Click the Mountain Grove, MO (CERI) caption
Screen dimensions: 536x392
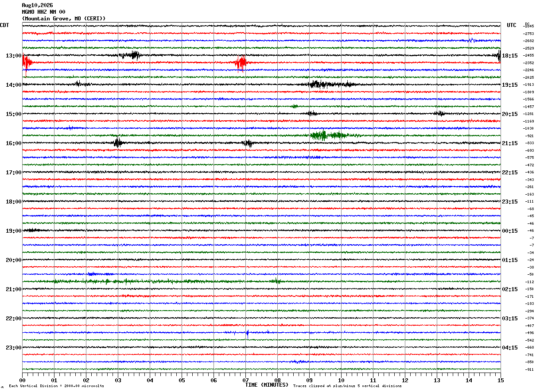(64, 19)
